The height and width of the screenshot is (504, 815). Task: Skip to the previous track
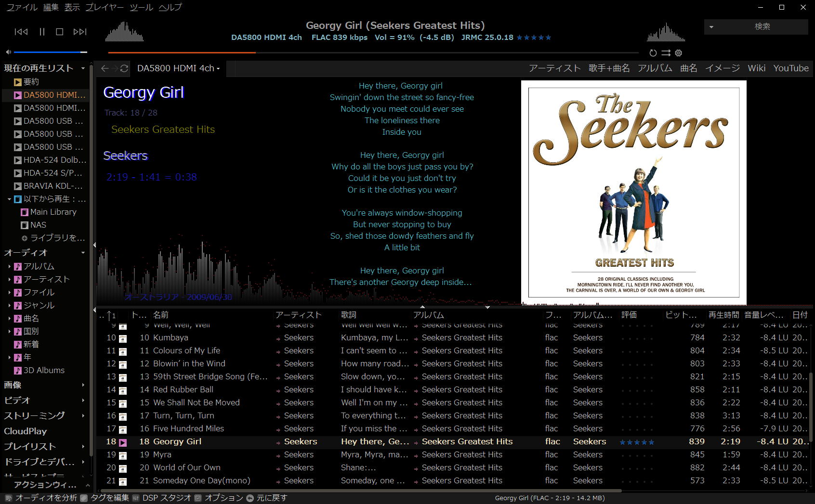[21, 32]
